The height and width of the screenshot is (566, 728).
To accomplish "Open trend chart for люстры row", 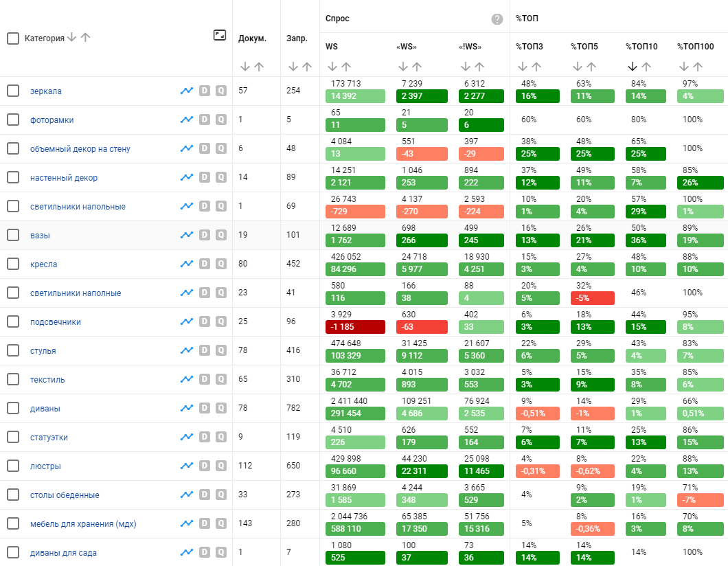I will pos(186,466).
